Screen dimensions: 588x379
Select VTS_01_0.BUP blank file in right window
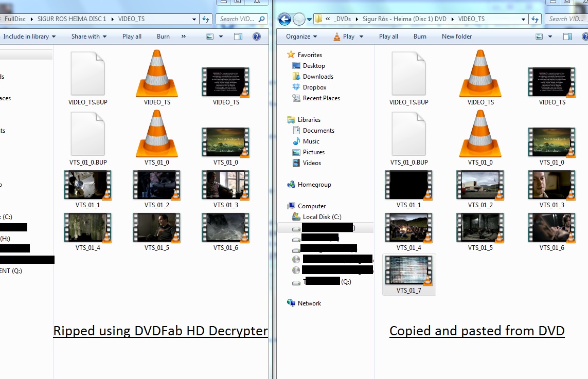pyautogui.click(x=409, y=138)
